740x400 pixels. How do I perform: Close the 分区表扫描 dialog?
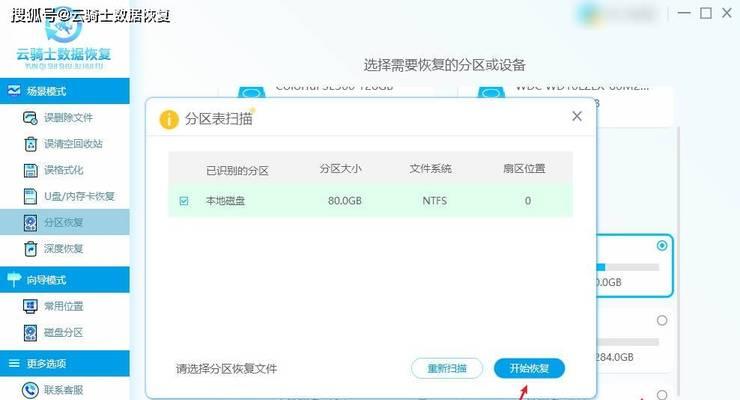point(577,116)
